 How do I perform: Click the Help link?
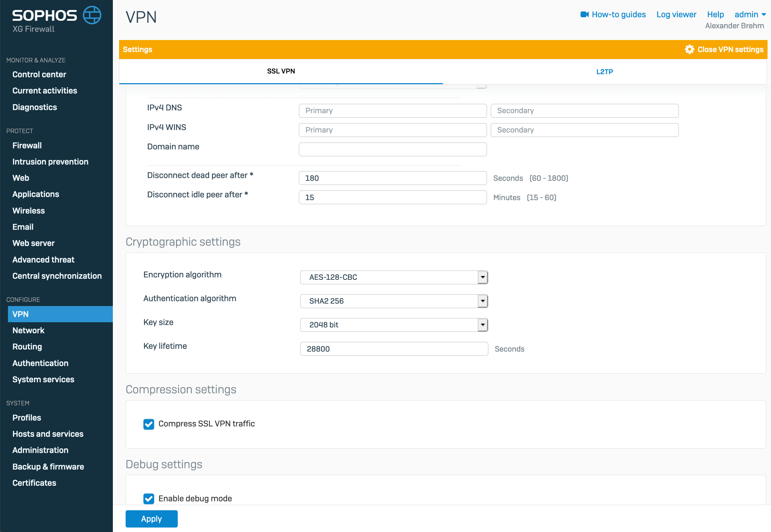[715, 14]
